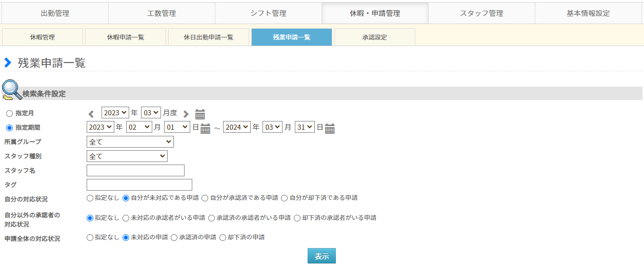Open the 休暇・申請管理 main tab
The width and height of the screenshot is (644, 265).
[x=375, y=13]
